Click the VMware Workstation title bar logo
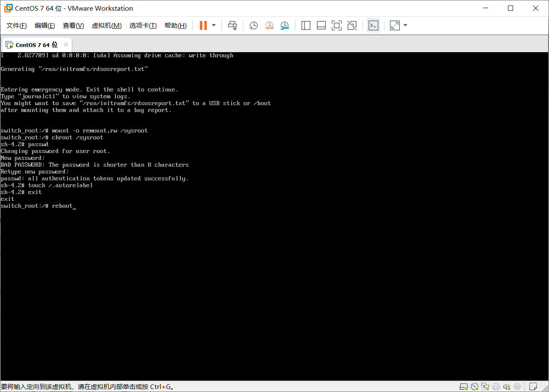 coord(8,8)
